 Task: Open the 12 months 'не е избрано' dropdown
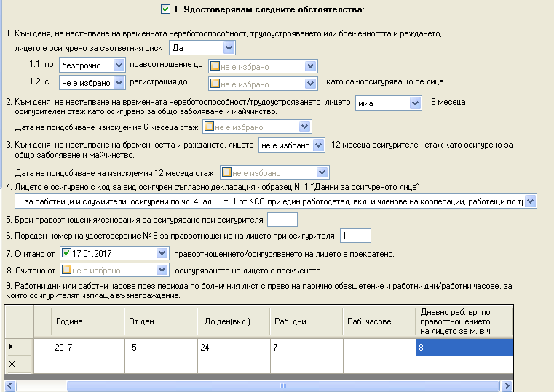coord(318,145)
